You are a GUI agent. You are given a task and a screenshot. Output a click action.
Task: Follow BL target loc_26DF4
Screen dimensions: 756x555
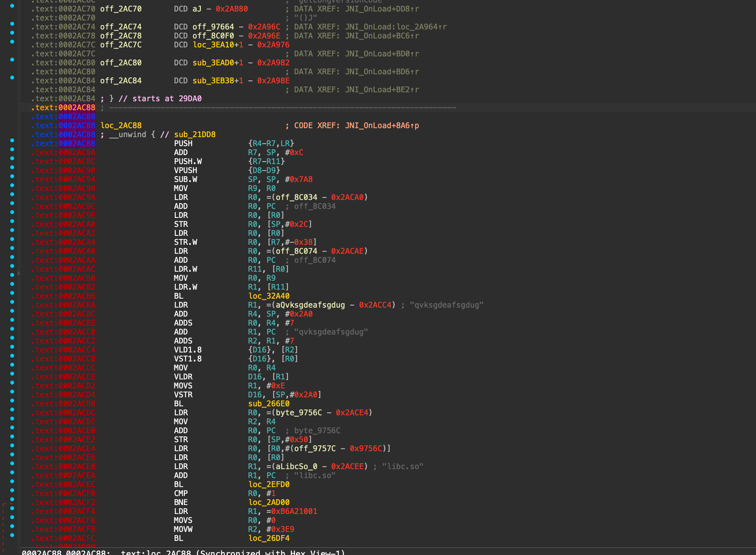(x=269, y=538)
